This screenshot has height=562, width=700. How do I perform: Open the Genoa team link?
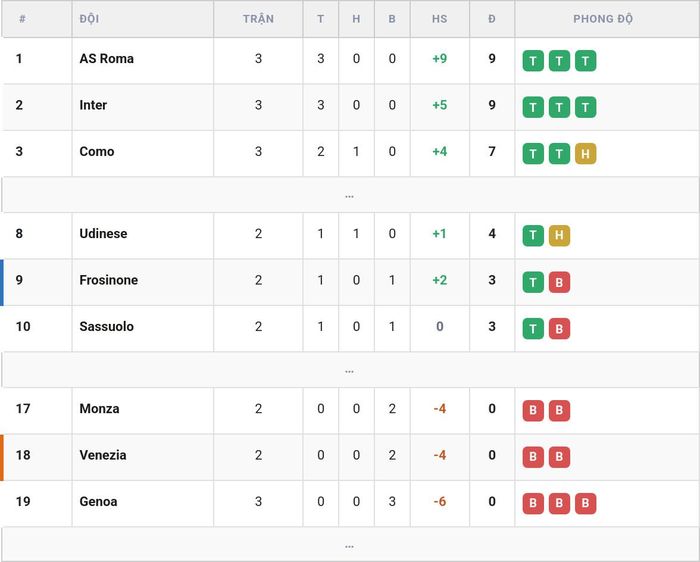point(98,501)
